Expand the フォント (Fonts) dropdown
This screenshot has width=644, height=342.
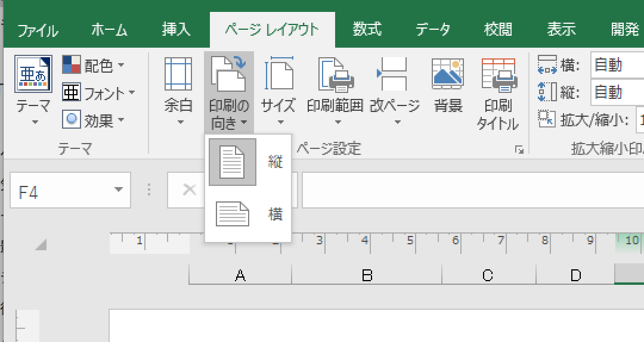100,93
